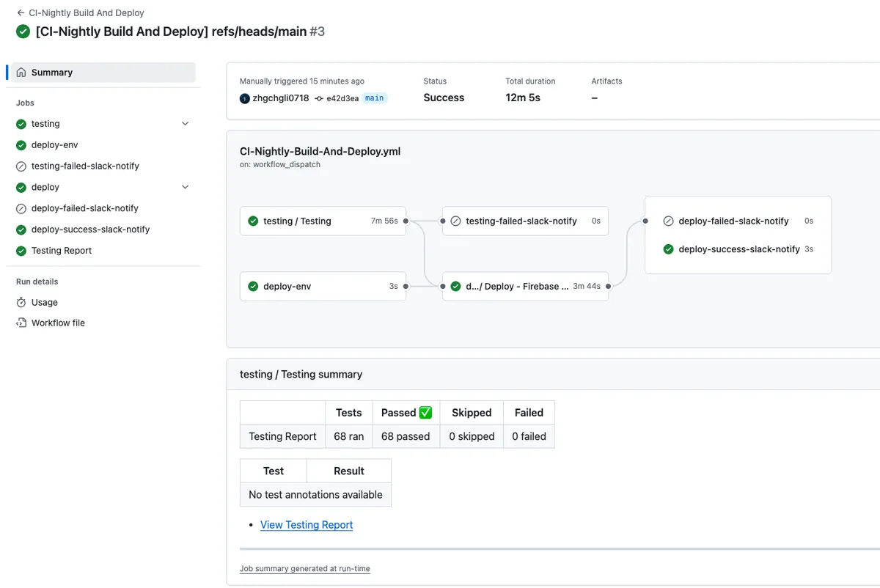Click the back arrow to CI-Nightly workflow
Image resolution: width=880 pixels, height=588 pixels.
(21, 12)
